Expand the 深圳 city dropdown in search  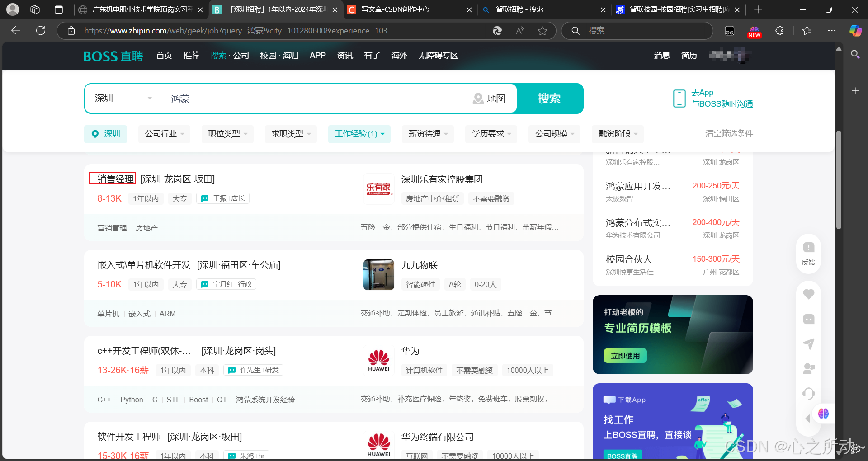pos(123,99)
